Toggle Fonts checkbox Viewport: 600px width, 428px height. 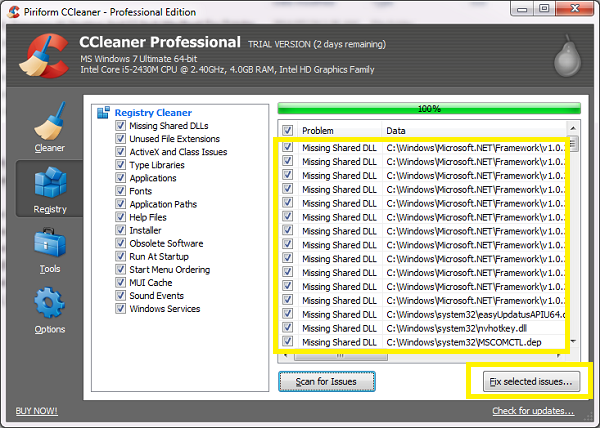pyautogui.click(x=121, y=190)
